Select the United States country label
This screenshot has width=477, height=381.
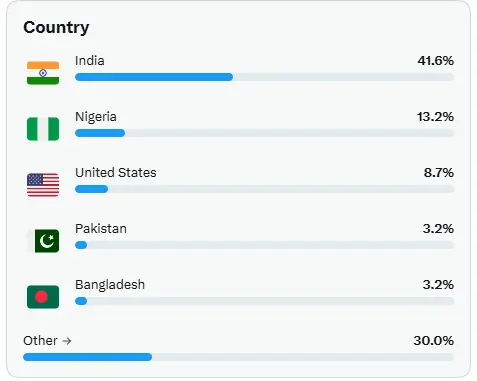[x=116, y=173]
